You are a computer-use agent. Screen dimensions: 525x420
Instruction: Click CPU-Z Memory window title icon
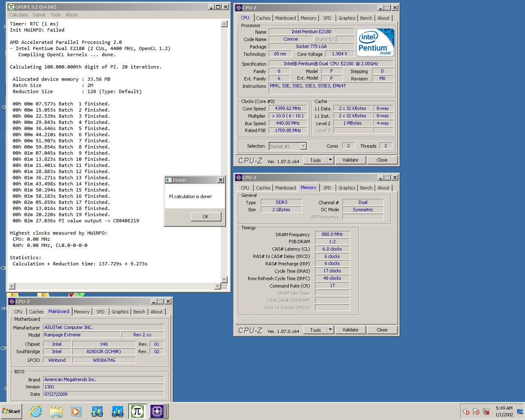coord(239,177)
